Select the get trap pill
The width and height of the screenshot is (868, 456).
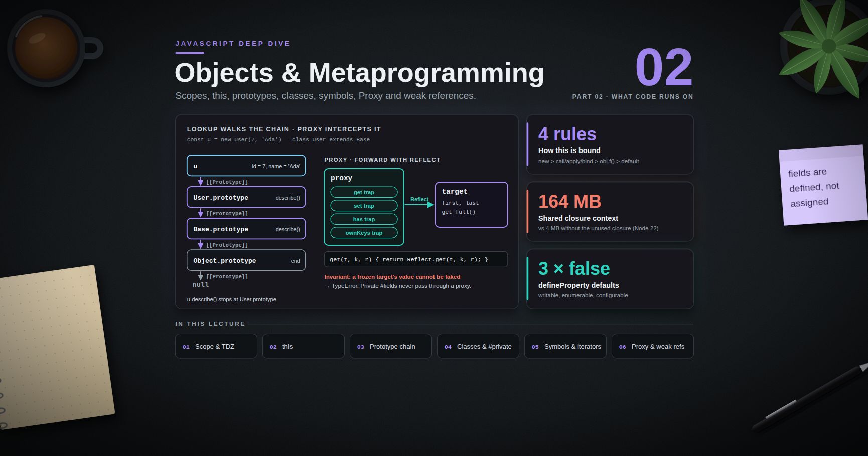click(x=364, y=192)
